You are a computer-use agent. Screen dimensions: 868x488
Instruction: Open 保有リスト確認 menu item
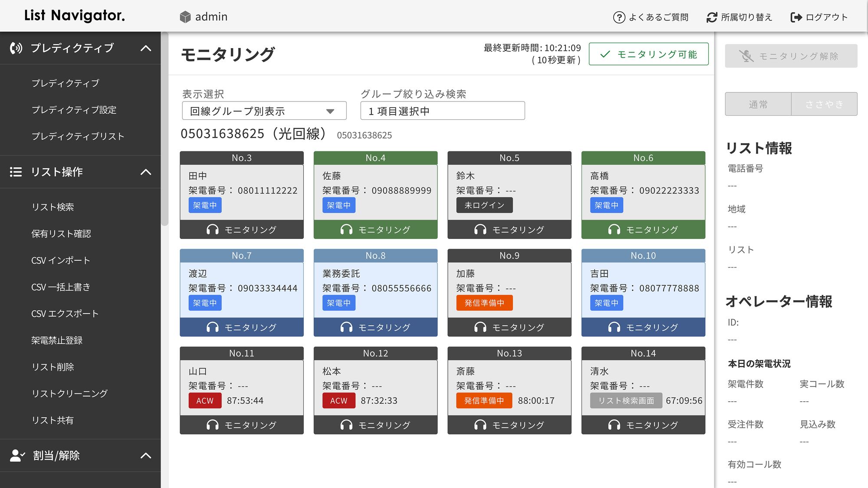pos(61,234)
